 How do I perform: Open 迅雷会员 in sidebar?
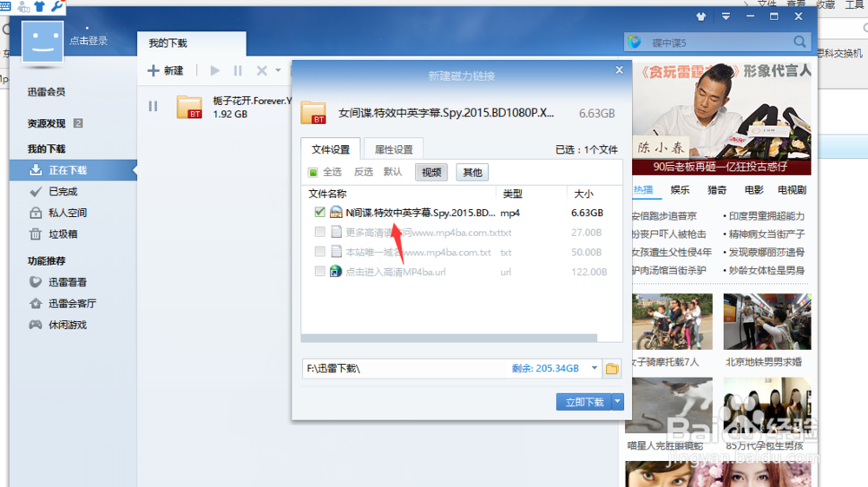pos(47,92)
